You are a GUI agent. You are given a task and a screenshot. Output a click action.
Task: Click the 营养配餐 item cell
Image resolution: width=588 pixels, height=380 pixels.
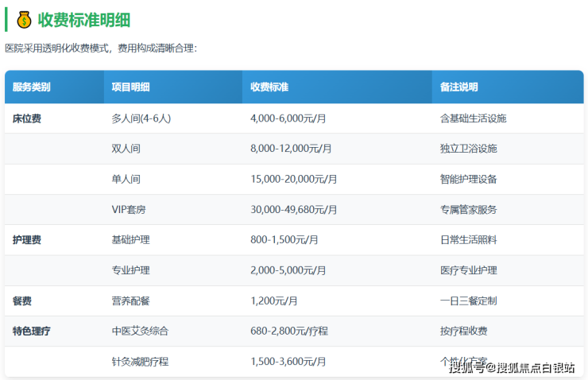(131, 301)
